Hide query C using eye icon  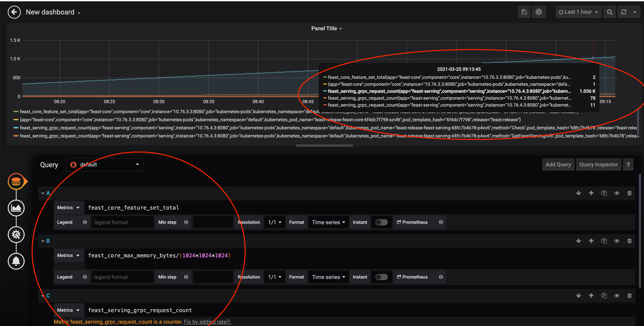617,296
